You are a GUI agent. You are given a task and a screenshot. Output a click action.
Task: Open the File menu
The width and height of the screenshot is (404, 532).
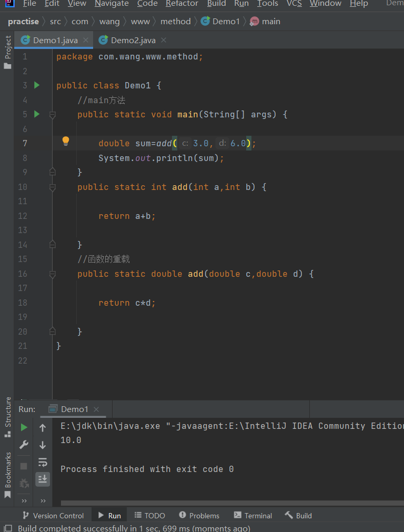29,3
